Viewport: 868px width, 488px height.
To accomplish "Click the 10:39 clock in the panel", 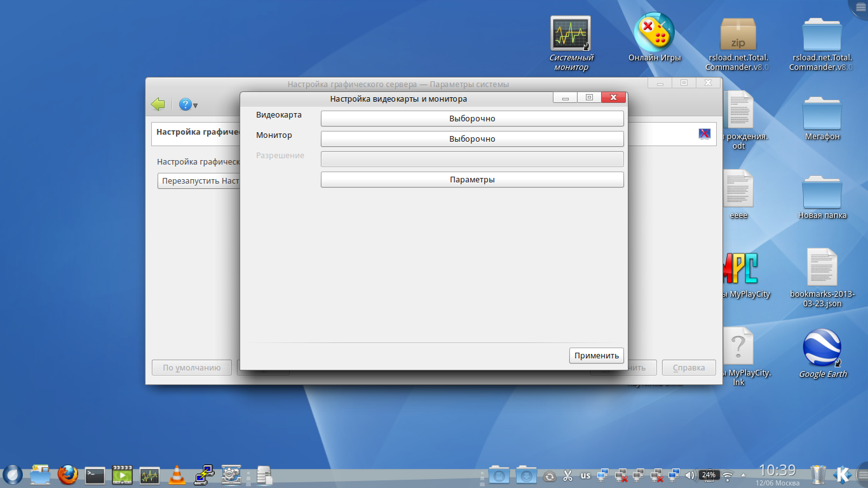I will (x=777, y=470).
